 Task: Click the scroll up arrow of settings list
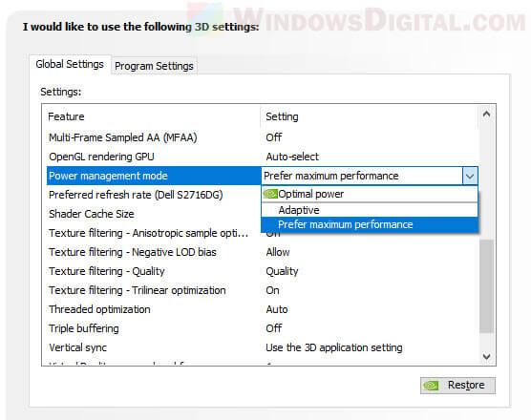pyautogui.click(x=487, y=115)
